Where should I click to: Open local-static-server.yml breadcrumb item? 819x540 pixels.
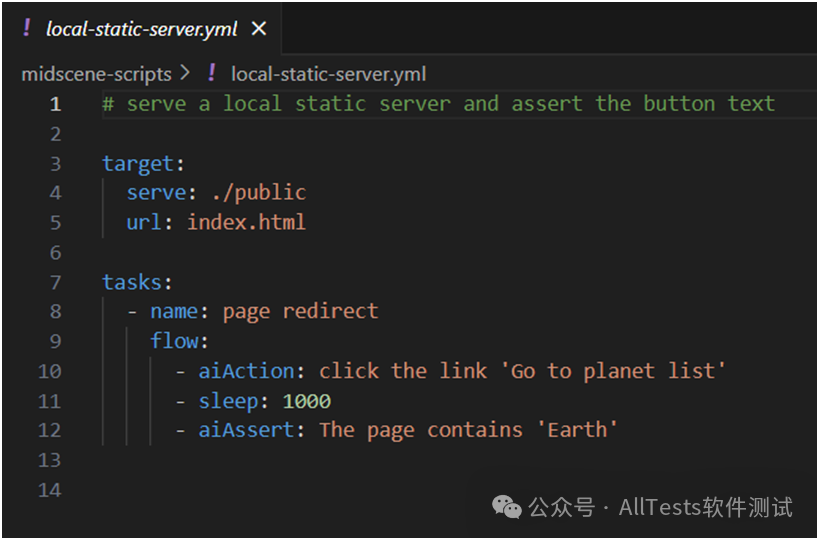pos(329,74)
